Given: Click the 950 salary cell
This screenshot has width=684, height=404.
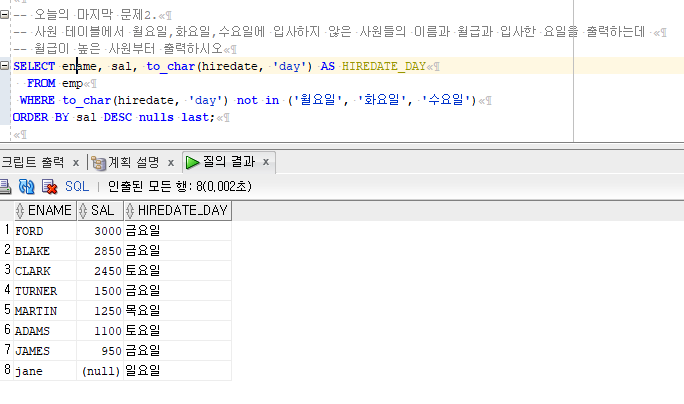Looking at the screenshot, I should (x=100, y=351).
